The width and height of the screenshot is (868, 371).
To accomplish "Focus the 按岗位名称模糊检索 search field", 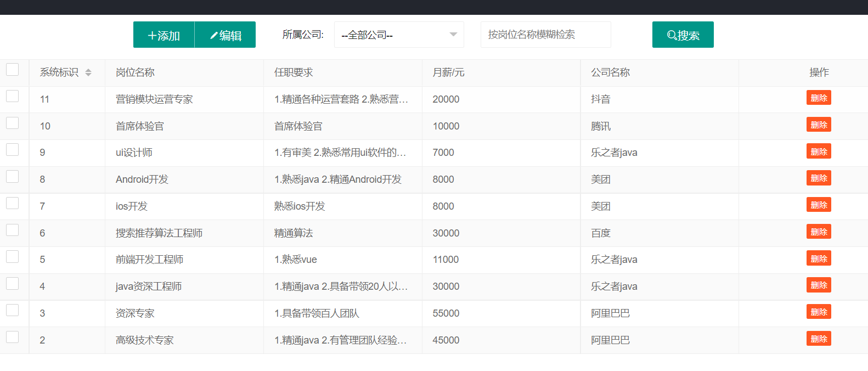I will click(x=545, y=35).
